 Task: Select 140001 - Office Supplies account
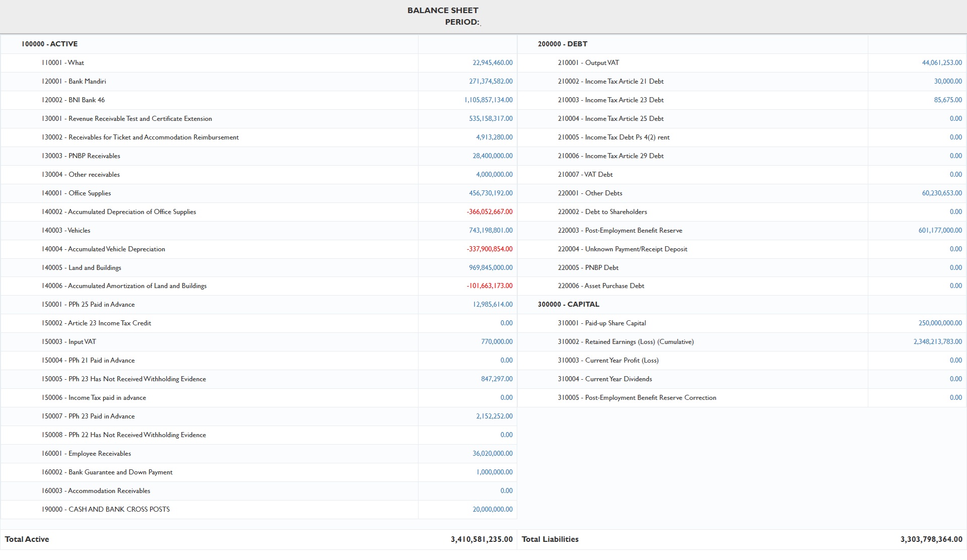pyautogui.click(x=76, y=193)
